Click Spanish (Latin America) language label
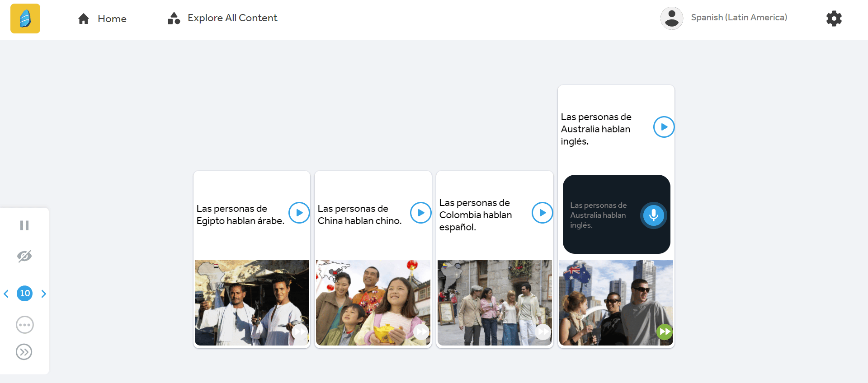This screenshot has height=383, width=868. click(739, 18)
